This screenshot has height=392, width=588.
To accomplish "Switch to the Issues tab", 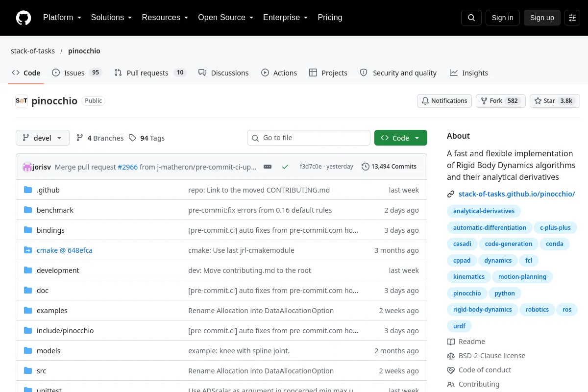I will [x=76, y=73].
